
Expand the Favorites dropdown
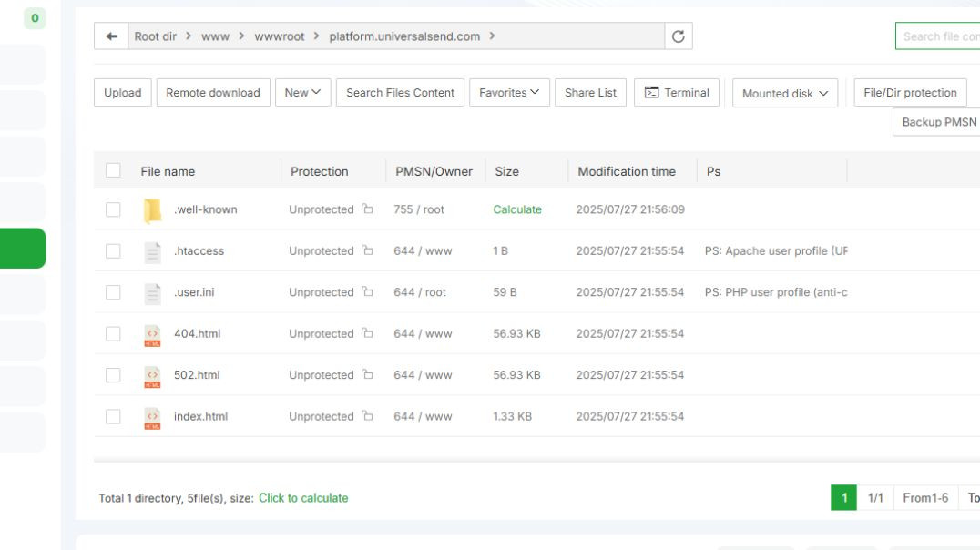click(510, 92)
